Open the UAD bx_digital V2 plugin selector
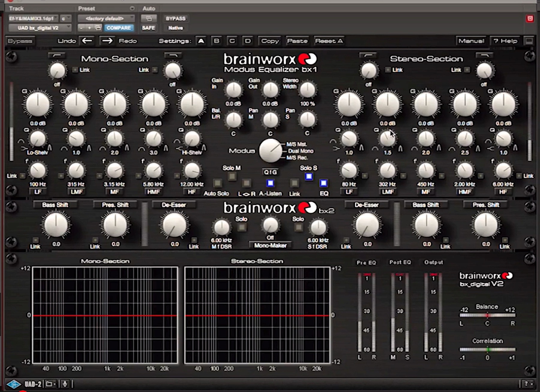 (x=40, y=28)
